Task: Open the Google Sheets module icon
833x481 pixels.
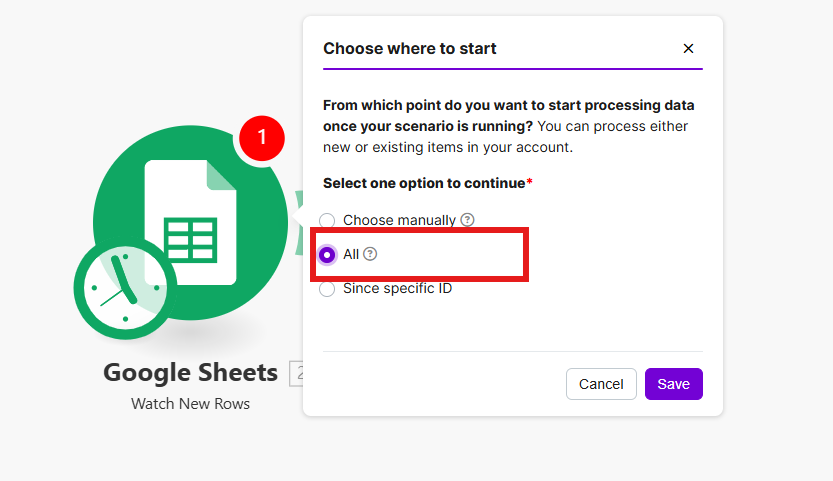Action: click(x=192, y=218)
